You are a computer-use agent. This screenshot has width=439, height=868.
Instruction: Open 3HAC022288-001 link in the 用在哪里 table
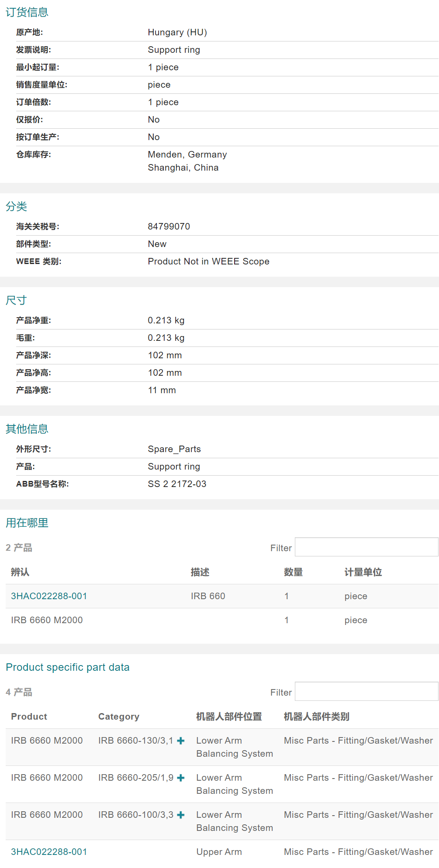[x=49, y=596]
